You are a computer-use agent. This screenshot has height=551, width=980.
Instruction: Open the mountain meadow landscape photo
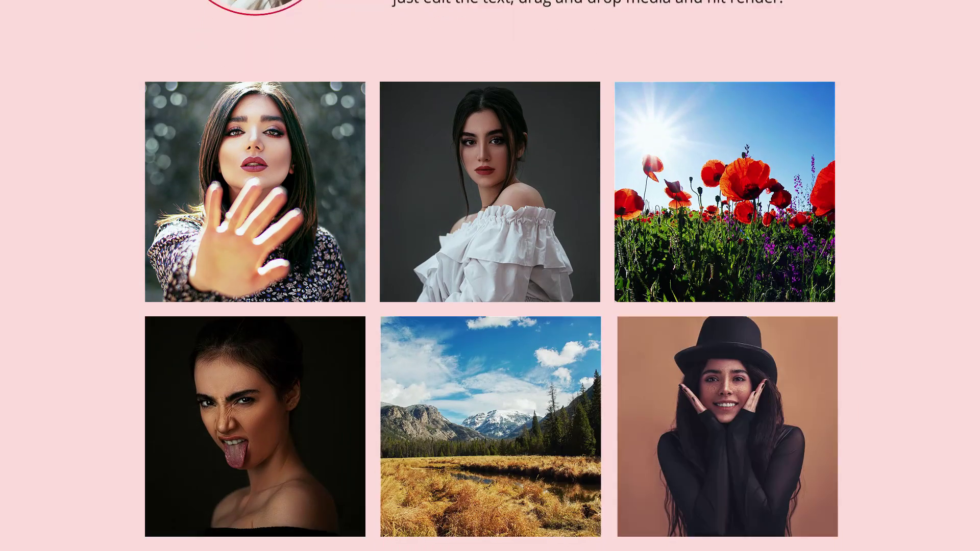[x=490, y=426]
